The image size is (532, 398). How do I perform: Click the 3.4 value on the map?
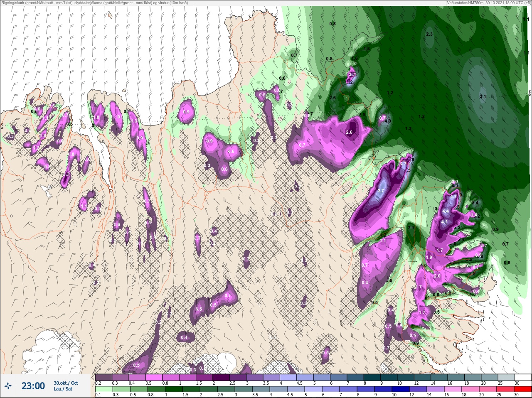[475, 203]
